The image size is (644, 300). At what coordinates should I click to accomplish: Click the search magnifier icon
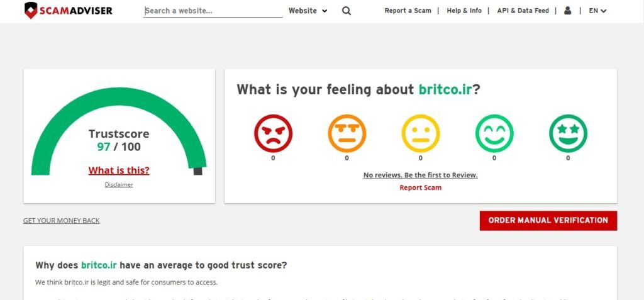tap(347, 11)
